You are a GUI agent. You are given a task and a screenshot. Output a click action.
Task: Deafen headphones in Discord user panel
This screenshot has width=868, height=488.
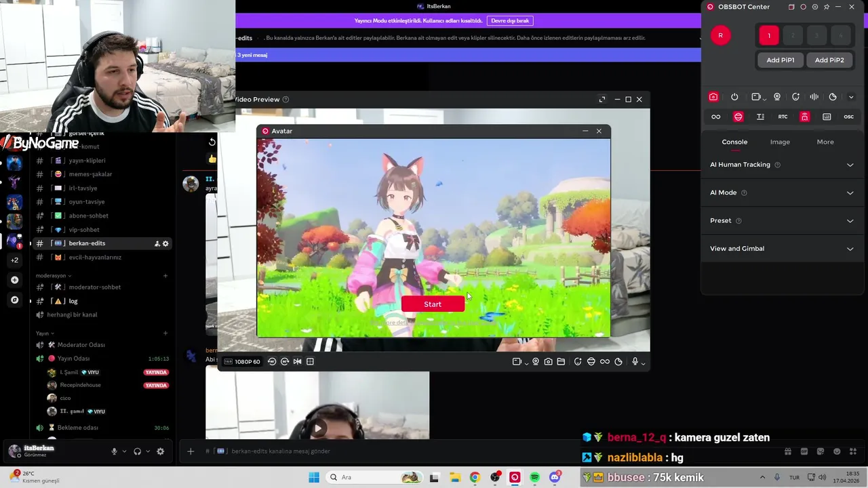(137, 451)
